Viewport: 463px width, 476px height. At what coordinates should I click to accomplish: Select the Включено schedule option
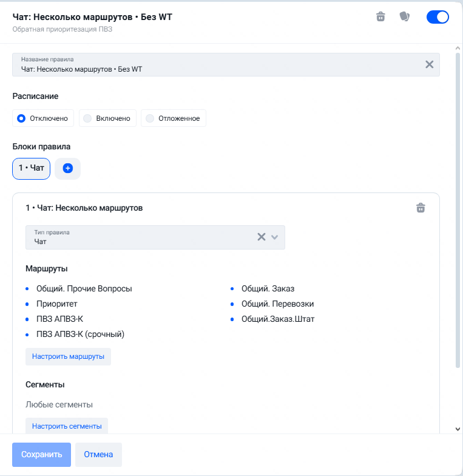coord(108,118)
